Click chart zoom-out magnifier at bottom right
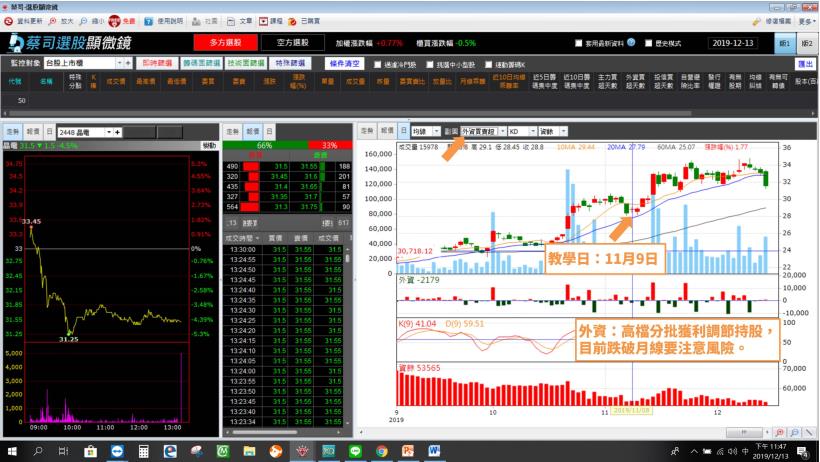Viewport: 820px width, 462px height. pyautogui.click(x=794, y=432)
